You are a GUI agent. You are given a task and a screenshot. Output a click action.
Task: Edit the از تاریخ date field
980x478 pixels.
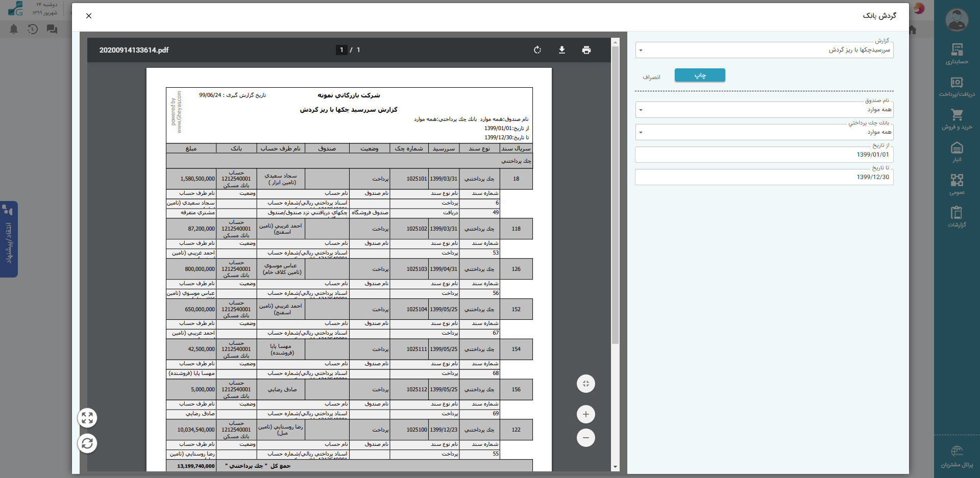764,155
